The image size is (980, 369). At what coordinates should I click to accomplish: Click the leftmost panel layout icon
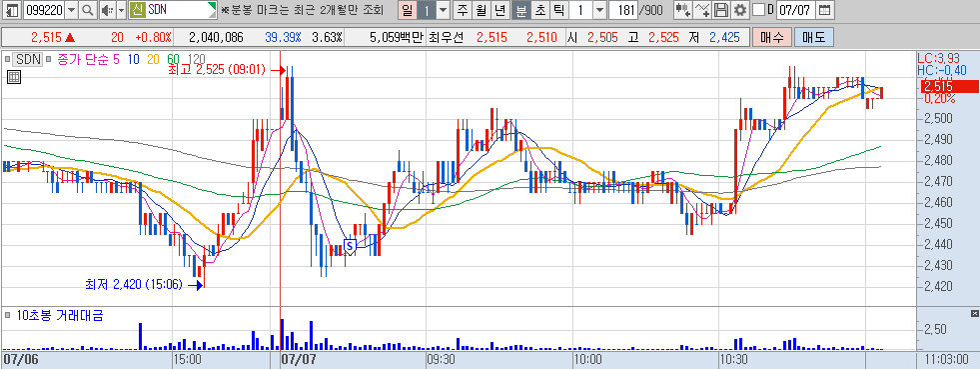12,10
